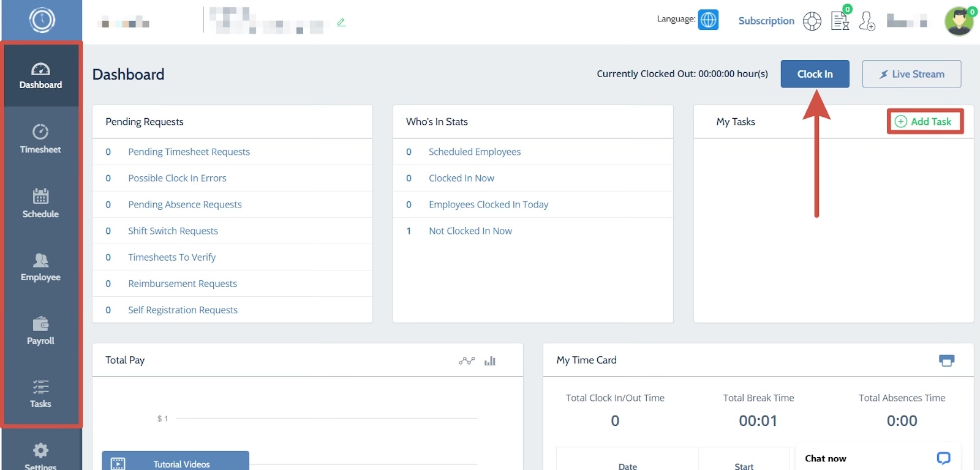Viewport: 980px width, 470px height.
Task: Click the add user icon
Action: point(867,21)
